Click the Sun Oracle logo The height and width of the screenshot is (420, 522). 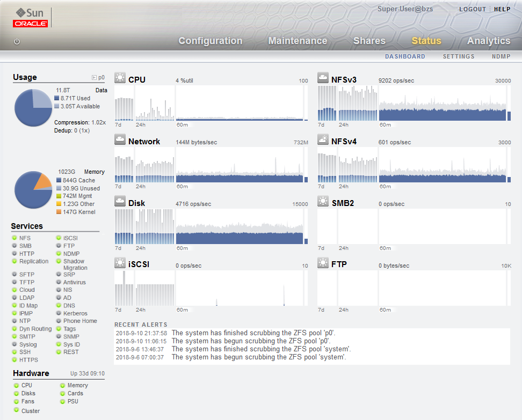[x=30, y=18]
